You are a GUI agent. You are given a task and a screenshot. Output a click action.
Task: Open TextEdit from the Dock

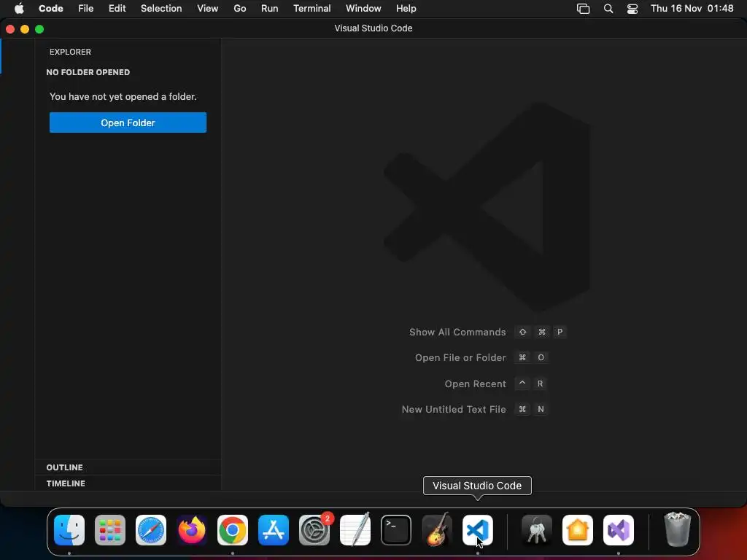(355, 530)
